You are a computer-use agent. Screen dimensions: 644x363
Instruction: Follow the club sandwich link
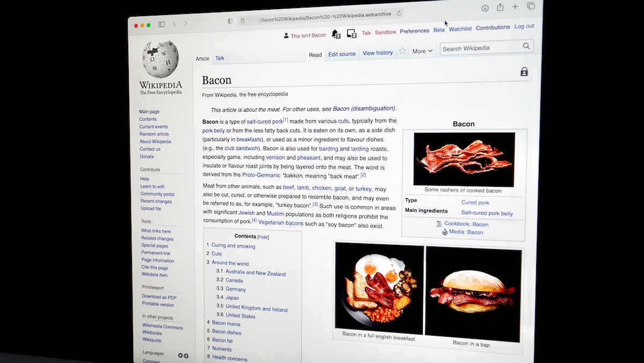[x=241, y=148]
